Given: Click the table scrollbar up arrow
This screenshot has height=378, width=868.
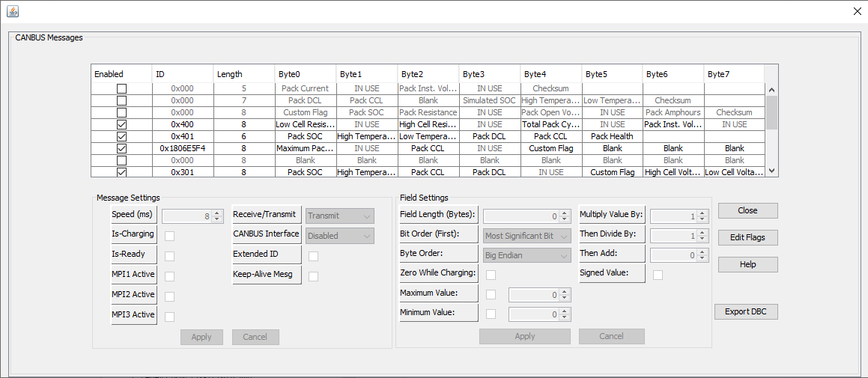Looking at the screenshot, I should tap(772, 89).
